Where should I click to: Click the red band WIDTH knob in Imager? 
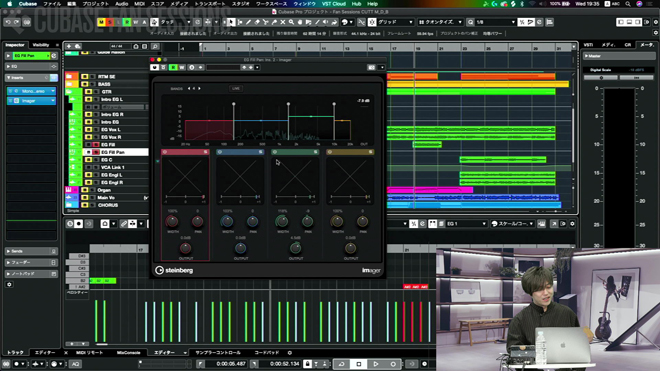click(172, 221)
